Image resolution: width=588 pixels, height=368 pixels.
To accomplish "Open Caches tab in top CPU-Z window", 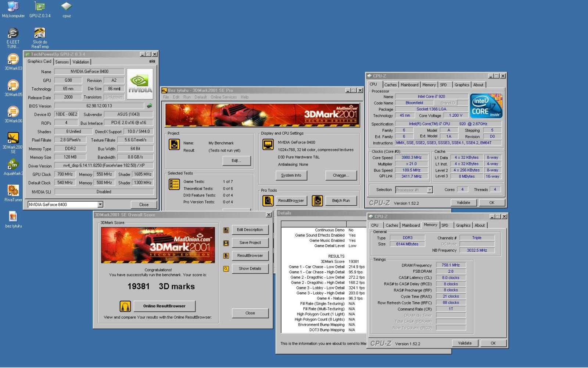I will 390,85.
